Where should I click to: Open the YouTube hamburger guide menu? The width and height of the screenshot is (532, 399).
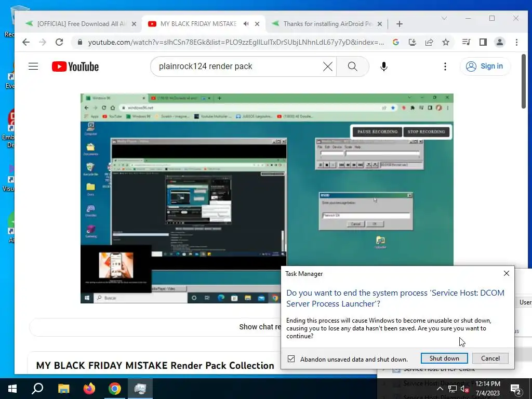click(33, 66)
